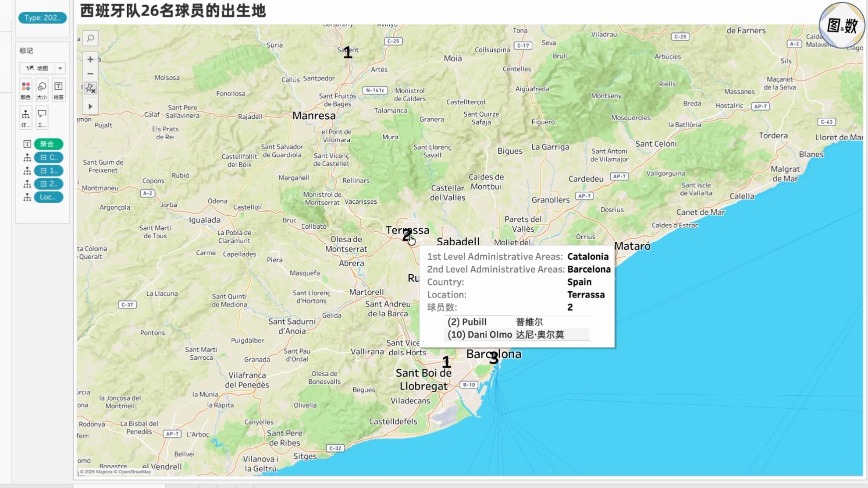Open the map search magnifier tool

pos(90,38)
